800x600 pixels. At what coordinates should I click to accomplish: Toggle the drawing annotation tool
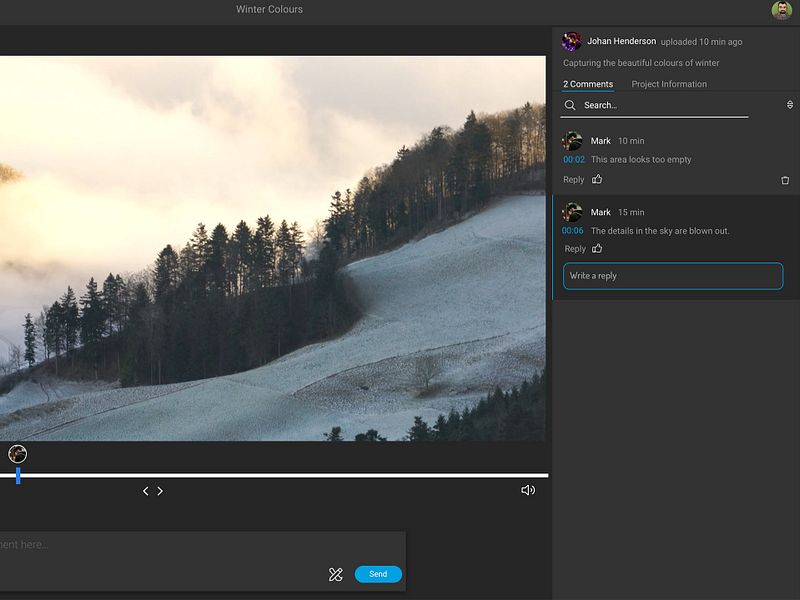pos(335,574)
